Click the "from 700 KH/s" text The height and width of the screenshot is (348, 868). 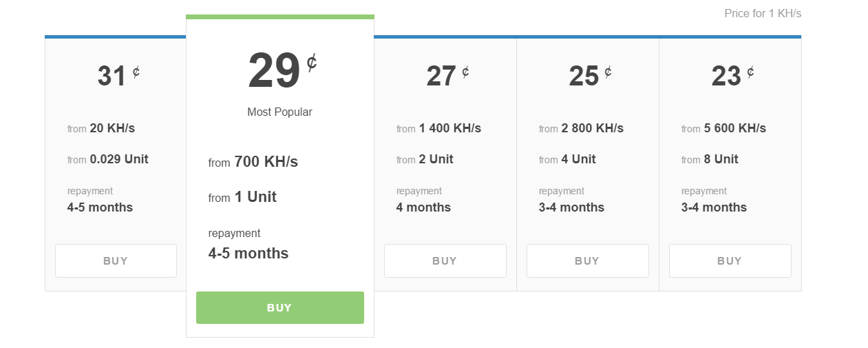[253, 162]
